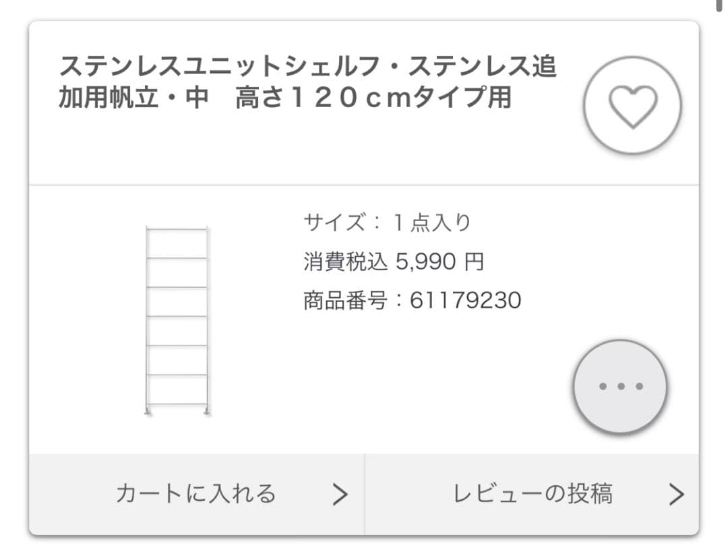Select the chevron arrow beside カートに入れる

coord(339,494)
